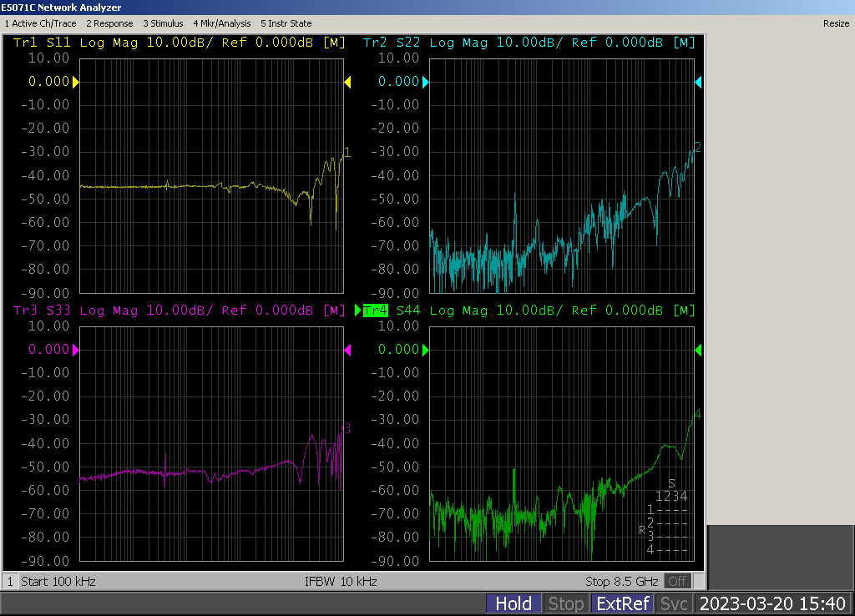Screen dimensions: 855x616
Task: Select marker 2 on the S22 trace
Action: point(697,148)
